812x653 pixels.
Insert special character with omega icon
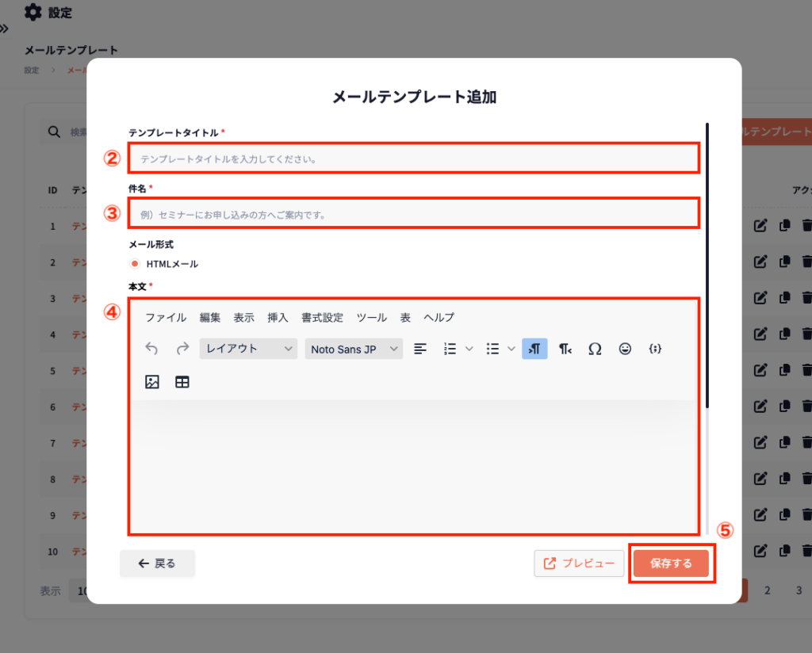(x=595, y=349)
